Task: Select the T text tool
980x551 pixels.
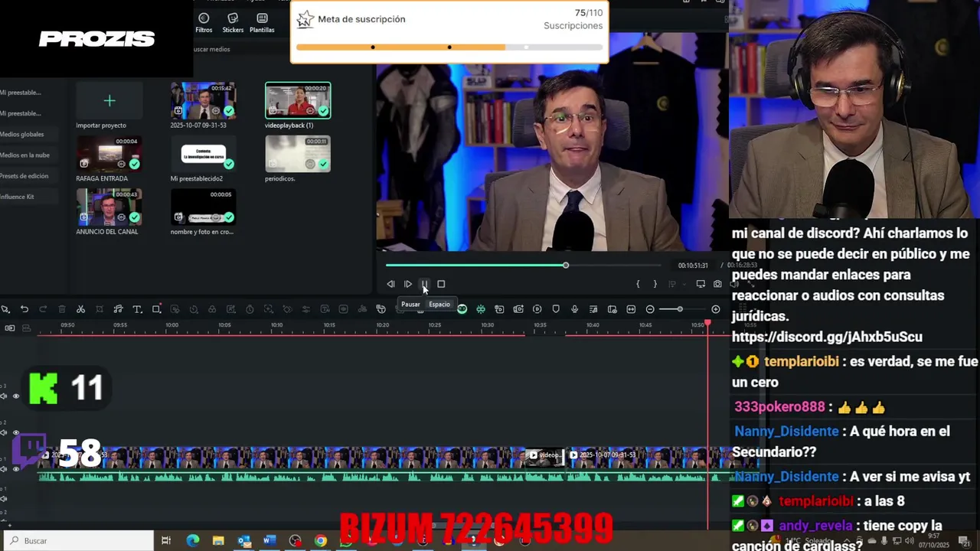Action: point(137,309)
